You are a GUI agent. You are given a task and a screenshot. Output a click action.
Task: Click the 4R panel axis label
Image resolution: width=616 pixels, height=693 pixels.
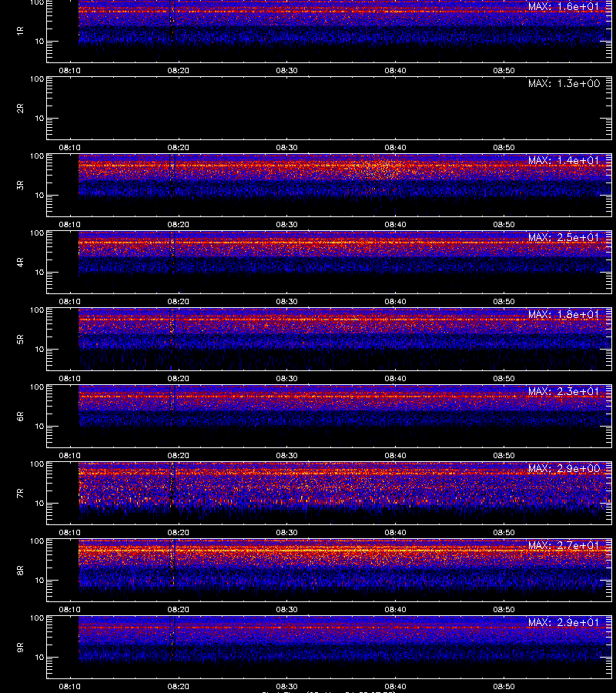(20, 262)
